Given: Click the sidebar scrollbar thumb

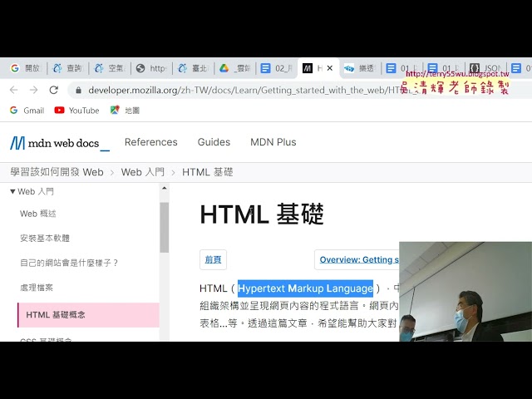Looking at the screenshot, I should 165,227.
